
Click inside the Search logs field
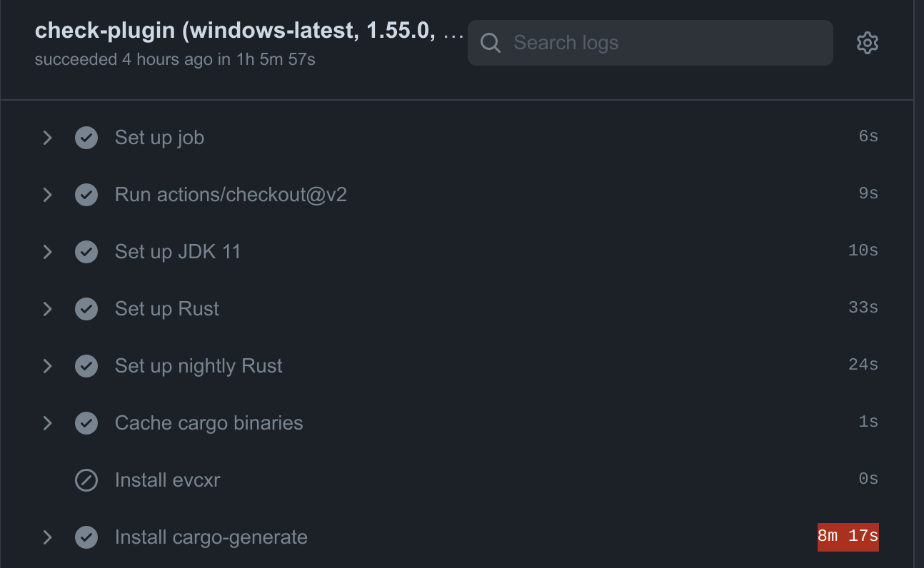[643, 42]
